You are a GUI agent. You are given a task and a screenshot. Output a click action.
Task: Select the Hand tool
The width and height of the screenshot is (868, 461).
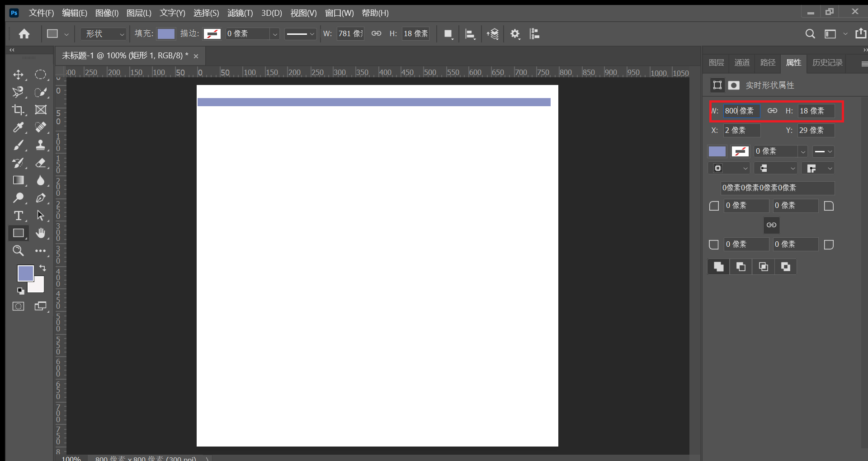click(41, 233)
